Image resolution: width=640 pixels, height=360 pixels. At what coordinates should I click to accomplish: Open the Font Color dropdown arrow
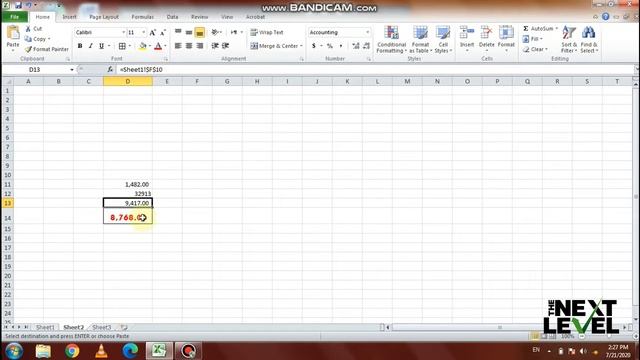point(165,46)
